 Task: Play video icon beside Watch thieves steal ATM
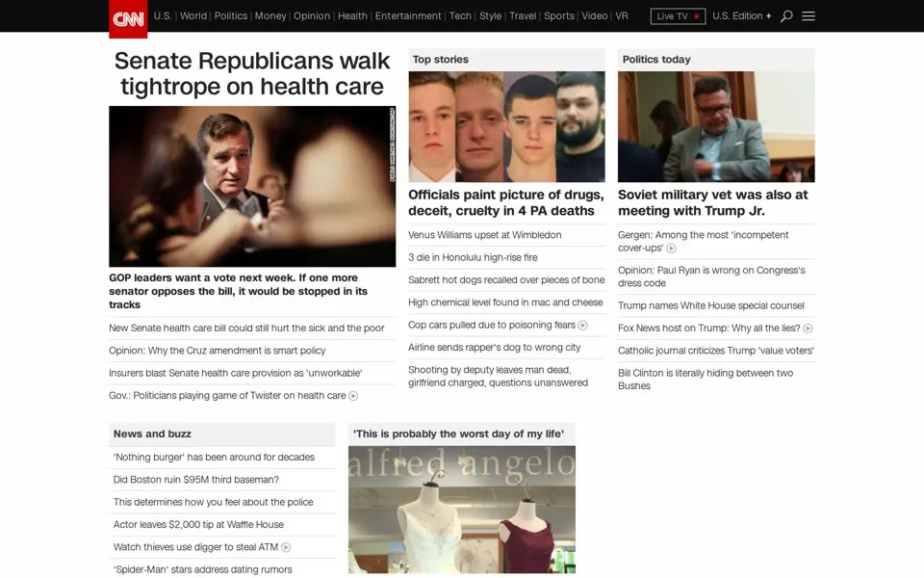pyautogui.click(x=286, y=547)
